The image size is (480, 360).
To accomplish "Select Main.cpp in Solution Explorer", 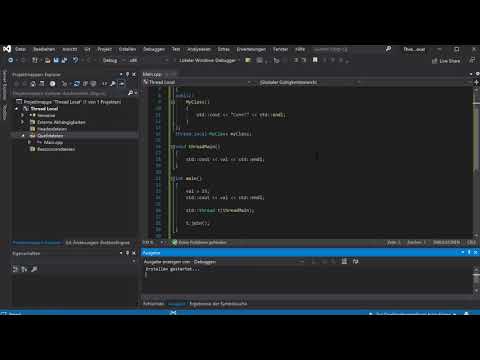I will 53,142.
